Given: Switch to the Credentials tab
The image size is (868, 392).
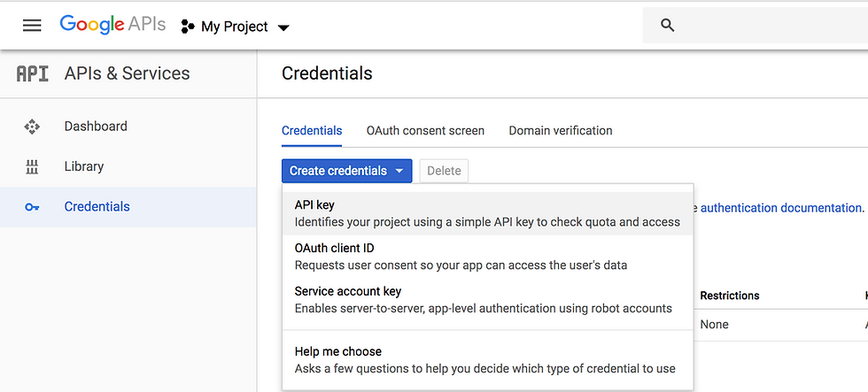Looking at the screenshot, I should [312, 131].
